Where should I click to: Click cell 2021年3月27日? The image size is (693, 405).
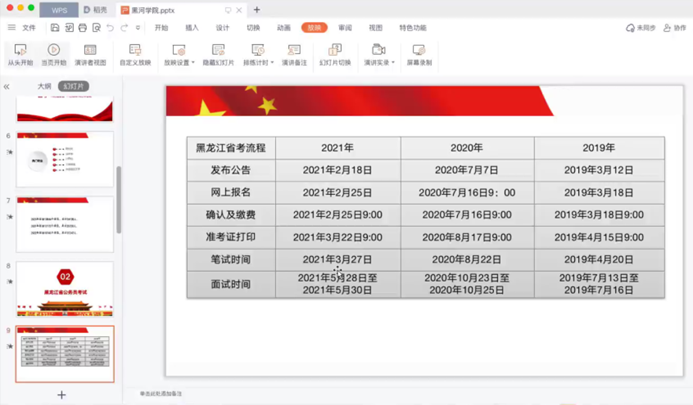[x=338, y=260]
